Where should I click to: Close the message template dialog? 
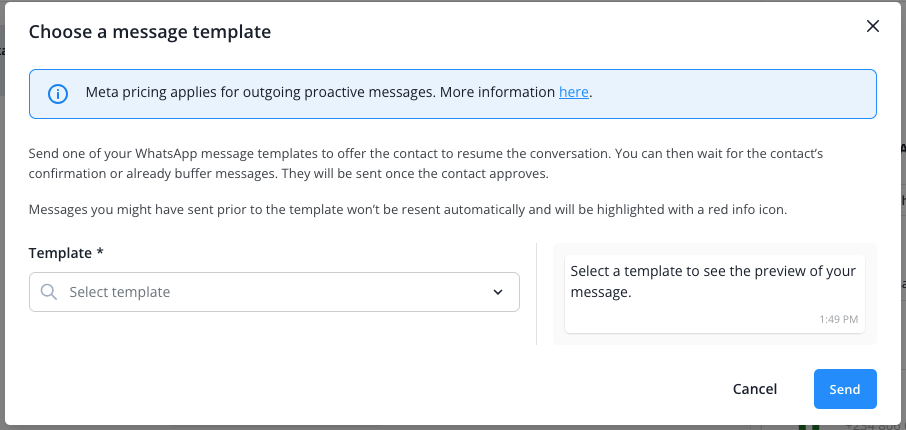coord(873,27)
